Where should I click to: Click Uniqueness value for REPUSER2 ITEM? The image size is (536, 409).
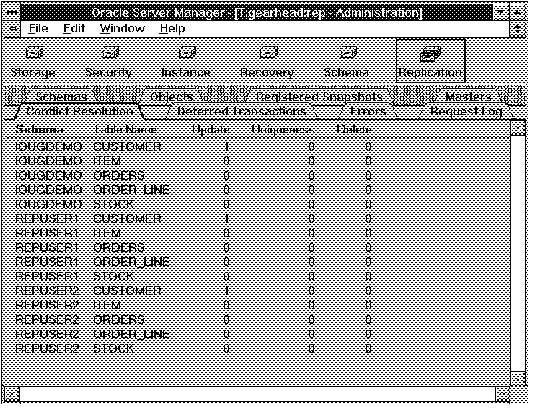(311, 305)
